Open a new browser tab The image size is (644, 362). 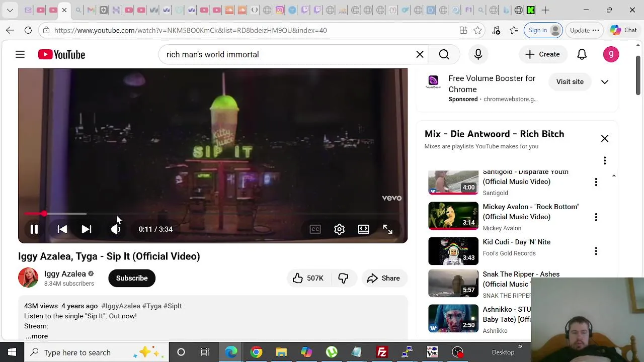[x=545, y=10]
